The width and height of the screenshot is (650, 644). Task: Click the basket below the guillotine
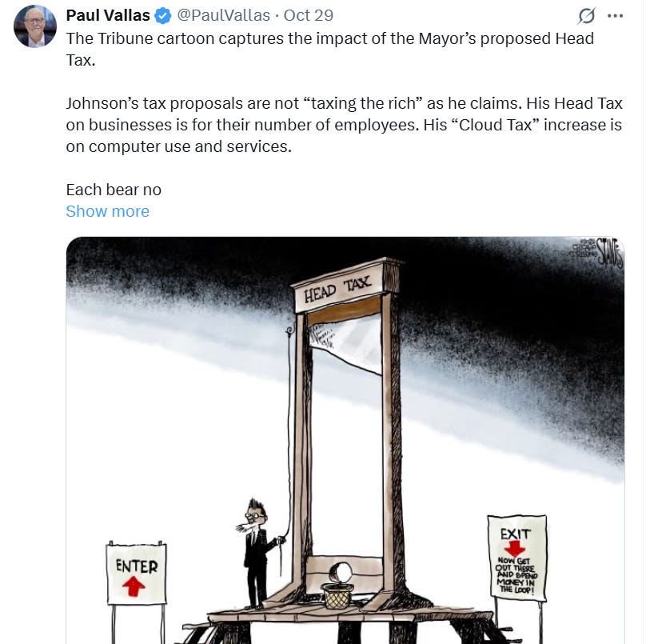[x=337, y=596]
